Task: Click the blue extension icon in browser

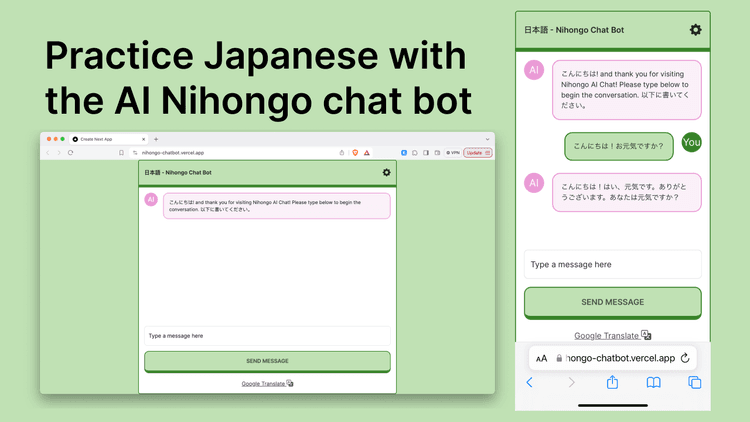Action: pyautogui.click(x=404, y=153)
